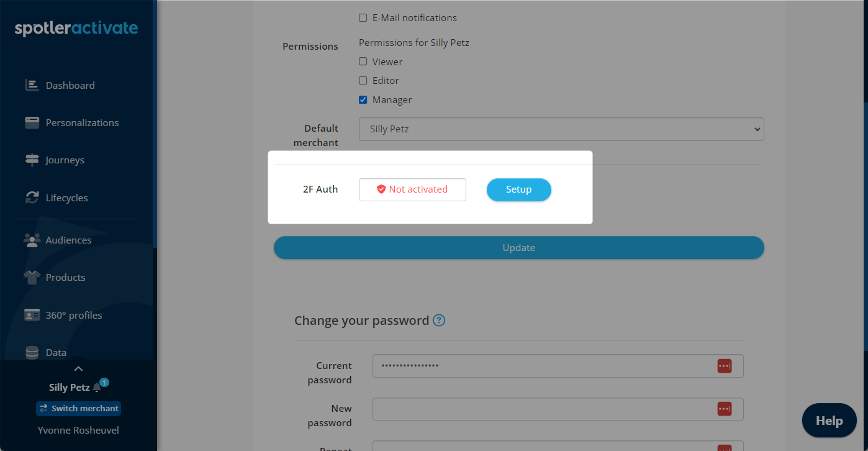Open the Default merchant dropdown
Image resolution: width=868 pixels, height=451 pixels.
pos(561,129)
